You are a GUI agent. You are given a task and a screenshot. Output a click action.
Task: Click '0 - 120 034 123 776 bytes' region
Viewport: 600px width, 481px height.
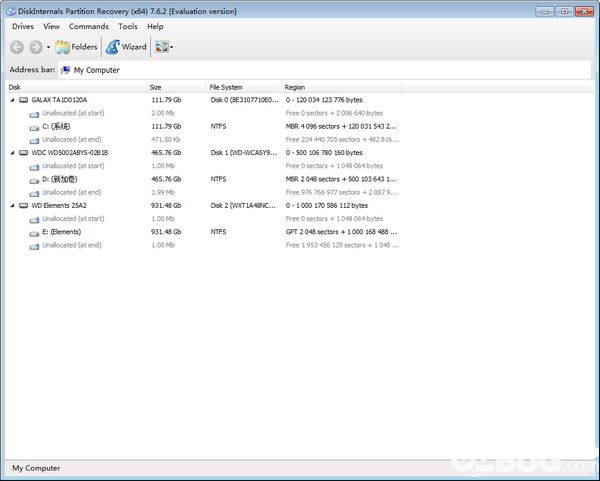(x=324, y=100)
